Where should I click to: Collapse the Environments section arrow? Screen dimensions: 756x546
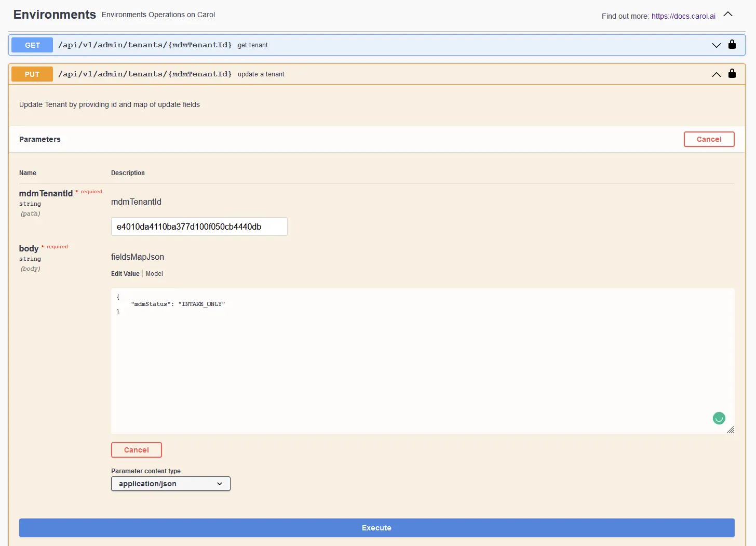click(x=728, y=15)
